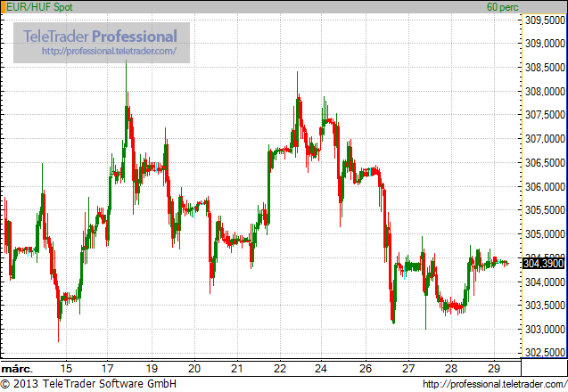Screen dimensions: 568x392
Task: Click the 304,0000 price axis label
Action: (545, 282)
